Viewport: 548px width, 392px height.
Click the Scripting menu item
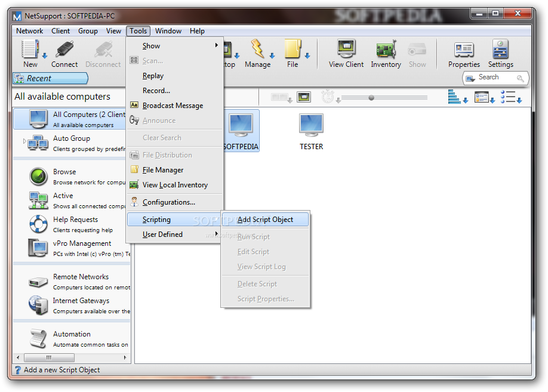[x=174, y=220]
